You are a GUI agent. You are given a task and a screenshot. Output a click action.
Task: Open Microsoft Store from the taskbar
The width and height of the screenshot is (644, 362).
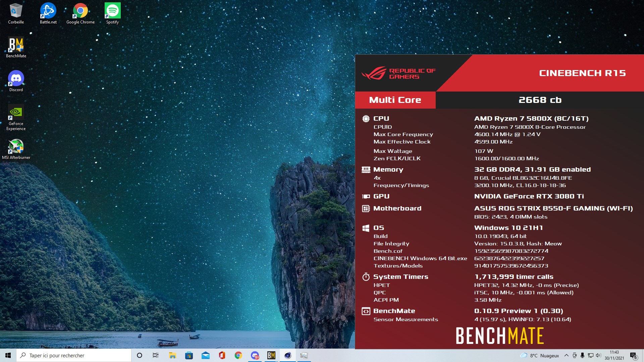coord(189,355)
